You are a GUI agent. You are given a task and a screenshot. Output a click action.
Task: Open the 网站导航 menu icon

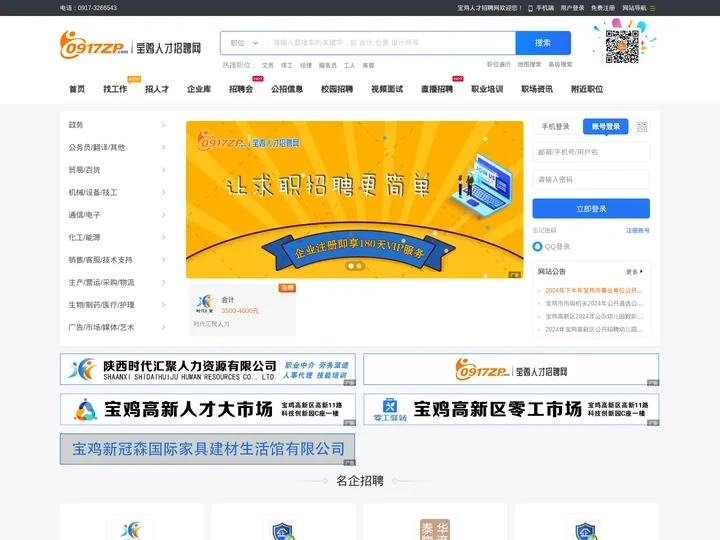[x=652, y=8]
